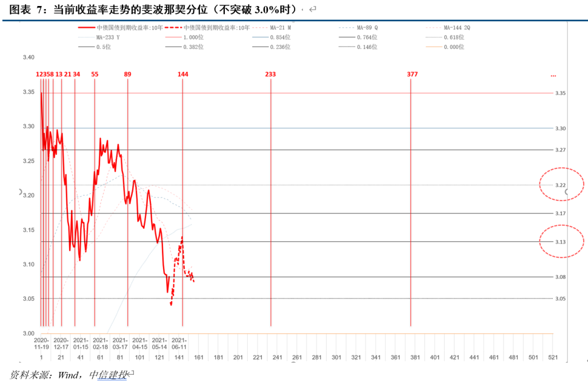Click the x-axis tick number 401
Viewport: 588px width, 384px height.
[x=434, y=357]
